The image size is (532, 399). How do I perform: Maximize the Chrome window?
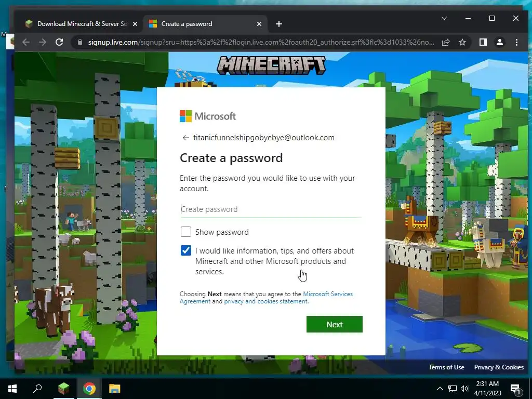(491, 18)
